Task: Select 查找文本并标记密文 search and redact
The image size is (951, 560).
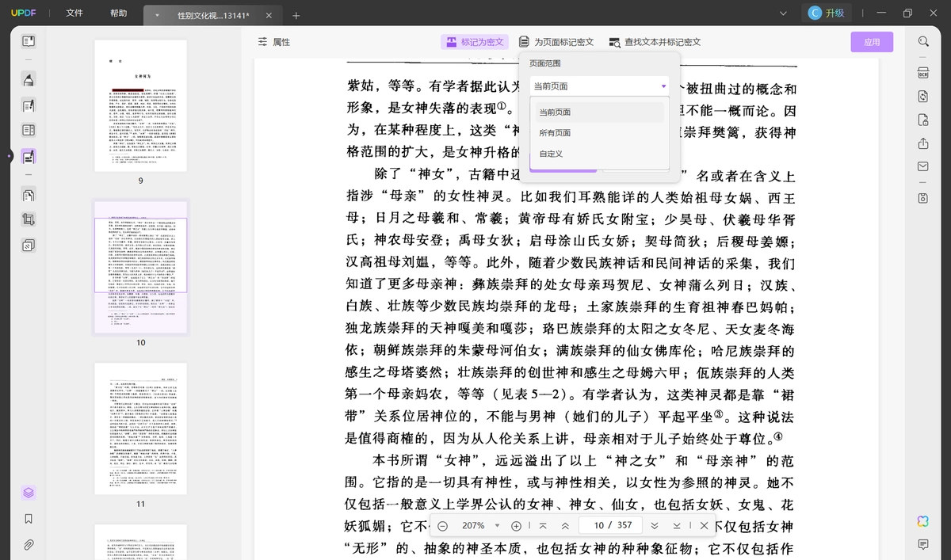Action: [655, 42]
